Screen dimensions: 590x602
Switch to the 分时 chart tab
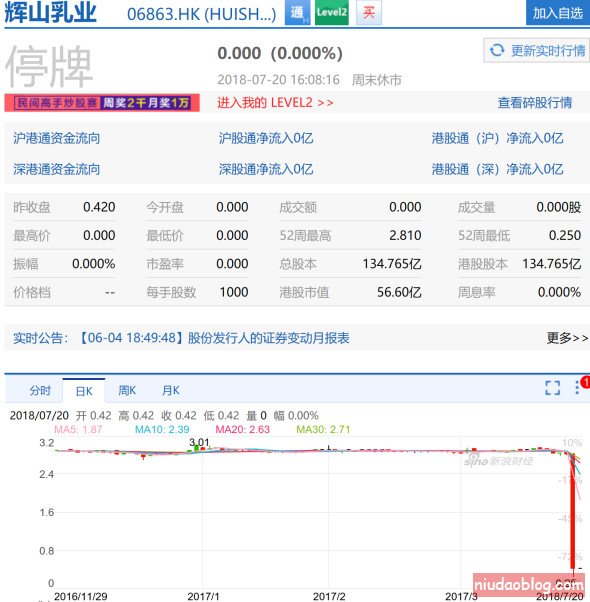[x=40, y=390]
